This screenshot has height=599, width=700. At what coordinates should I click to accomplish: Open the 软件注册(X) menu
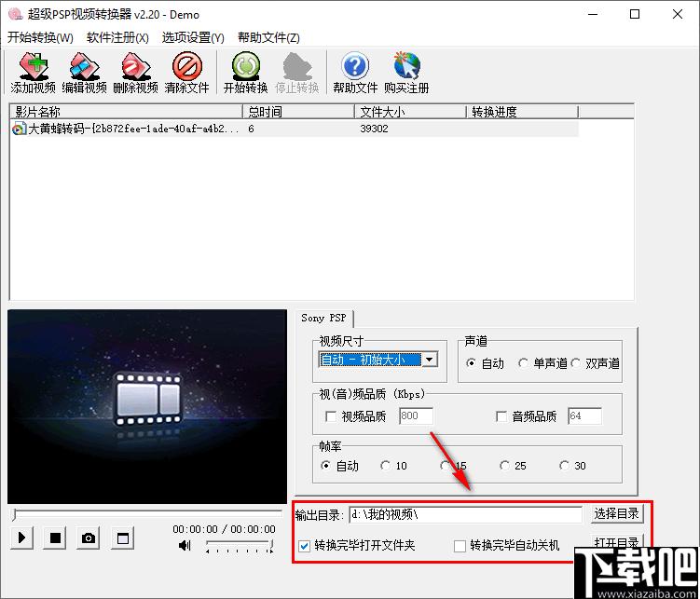click(117, 37)
